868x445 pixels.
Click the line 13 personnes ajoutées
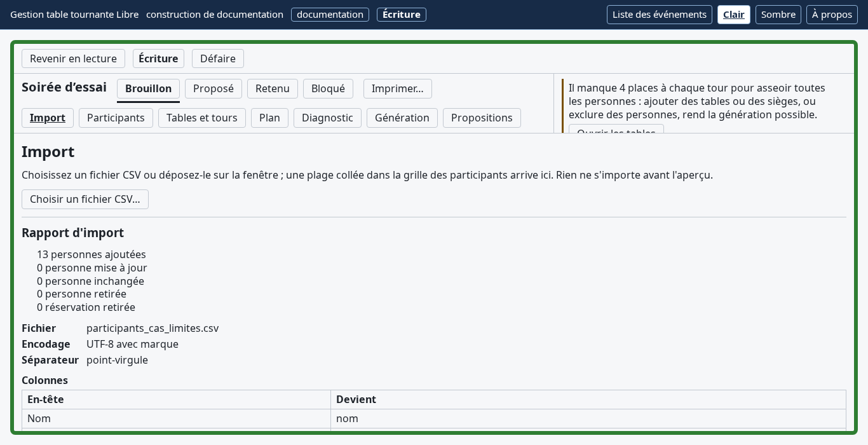[x=92, y=254]
